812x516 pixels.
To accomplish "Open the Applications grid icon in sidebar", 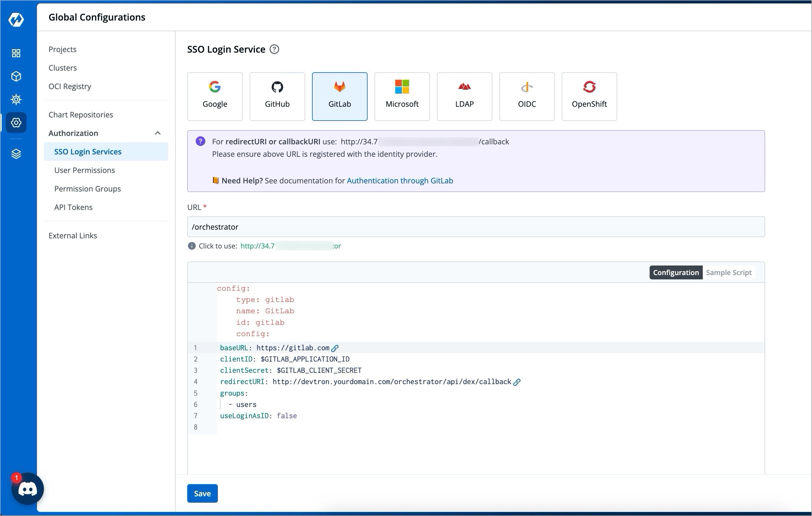I will pos(16,53).
